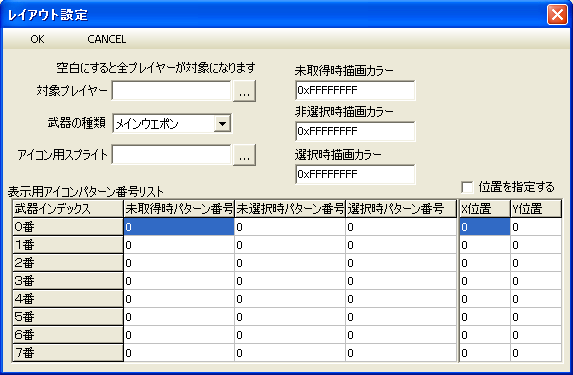The width and height of the screenshot is (573, 375).
Task: Close the レイアウト設定 dialog window
Action: (x=557, y=15)
